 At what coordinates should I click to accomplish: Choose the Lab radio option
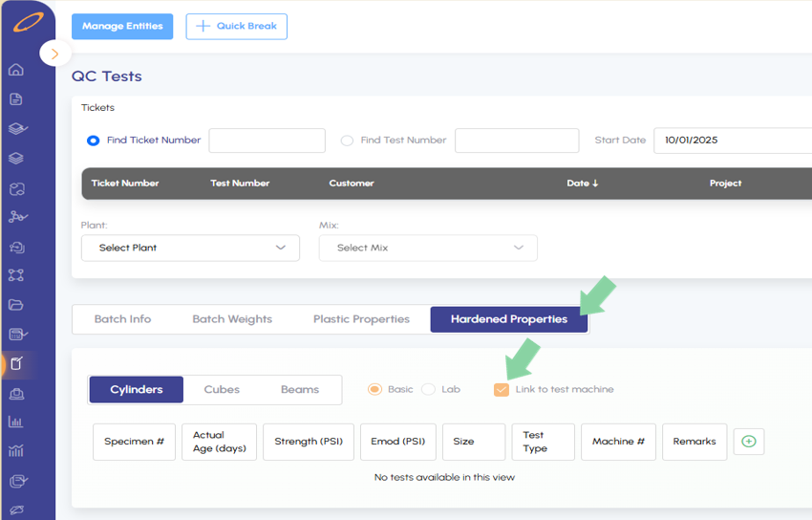click(x=429, y=389)
